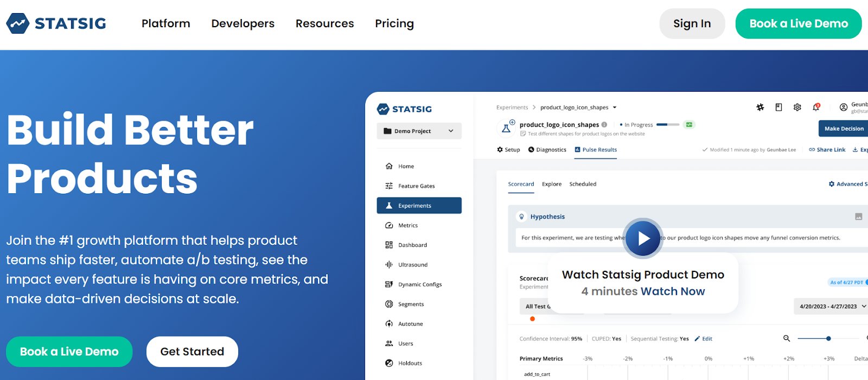Expand the product_logo_icon_shapes breadcrumb arrow
The height and width of the screenshot is (380, 868).
click(615, 107)
